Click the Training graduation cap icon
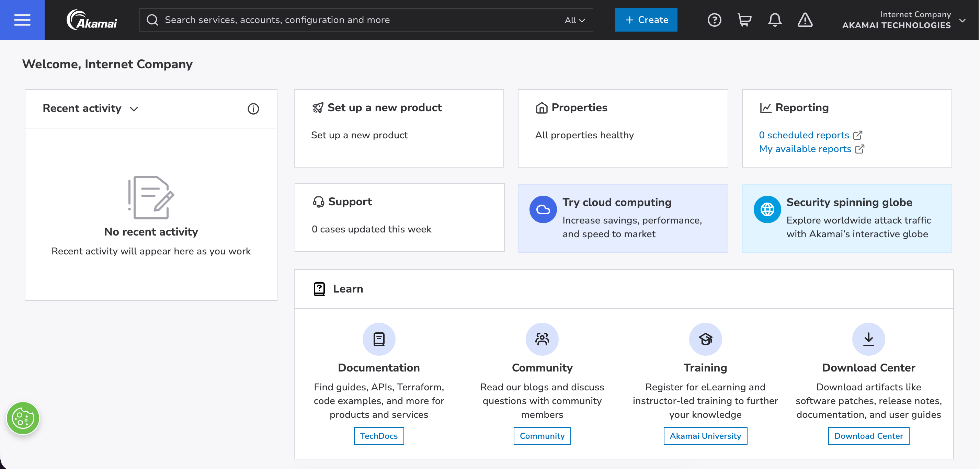The width and height of the screenshot is (980, 469). 705,339
